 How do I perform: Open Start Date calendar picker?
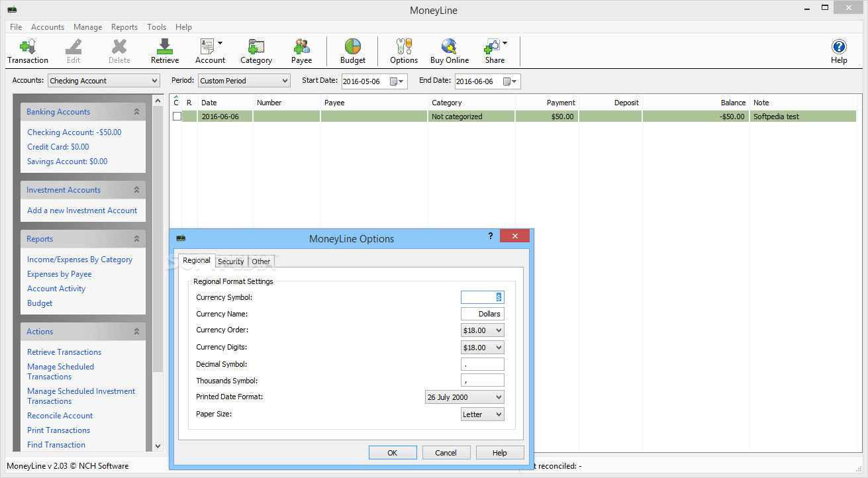point(397,81)
